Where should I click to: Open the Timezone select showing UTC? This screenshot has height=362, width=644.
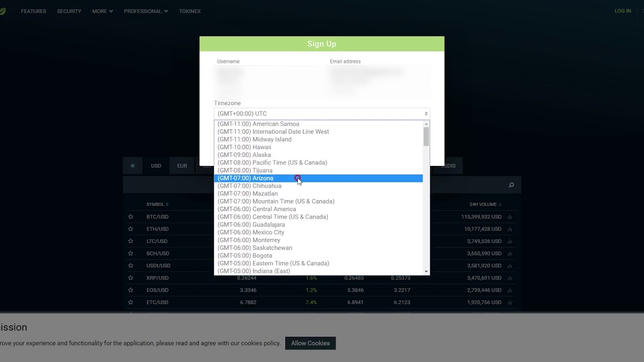click(322, 114)
